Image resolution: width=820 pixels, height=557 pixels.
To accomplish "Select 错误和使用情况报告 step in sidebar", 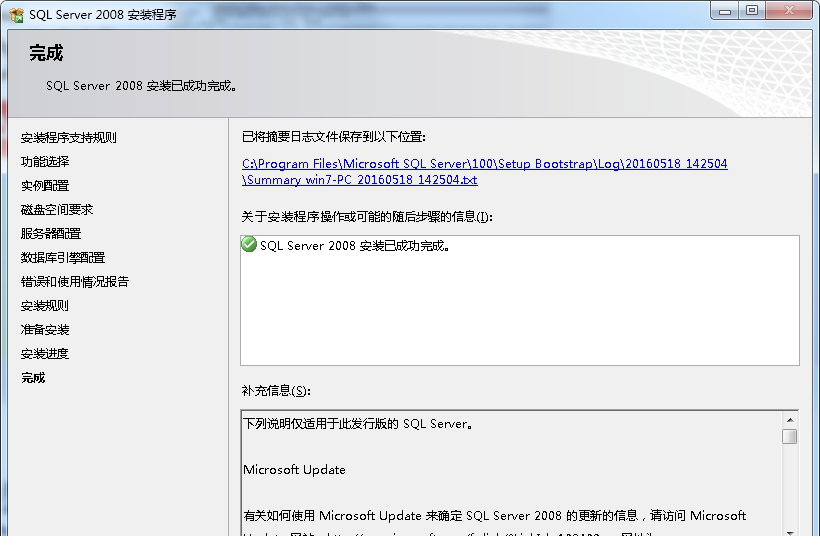I will 75,282.
